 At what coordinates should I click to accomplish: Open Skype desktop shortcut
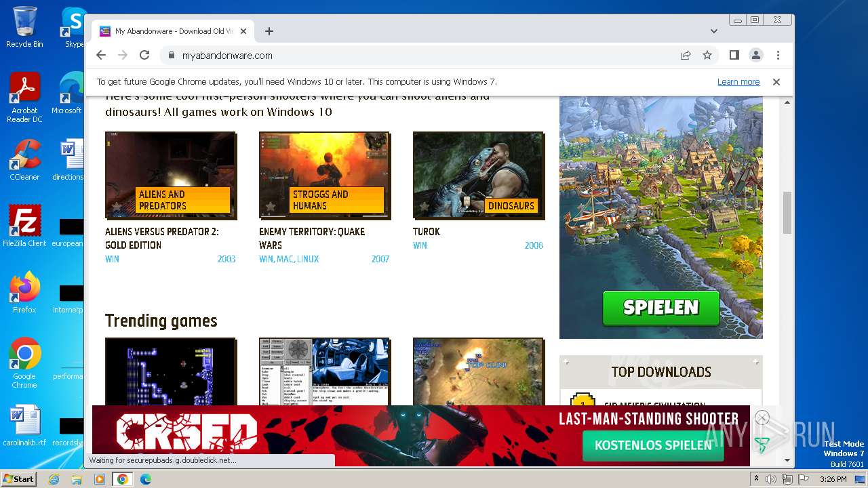tap(73, 27)
